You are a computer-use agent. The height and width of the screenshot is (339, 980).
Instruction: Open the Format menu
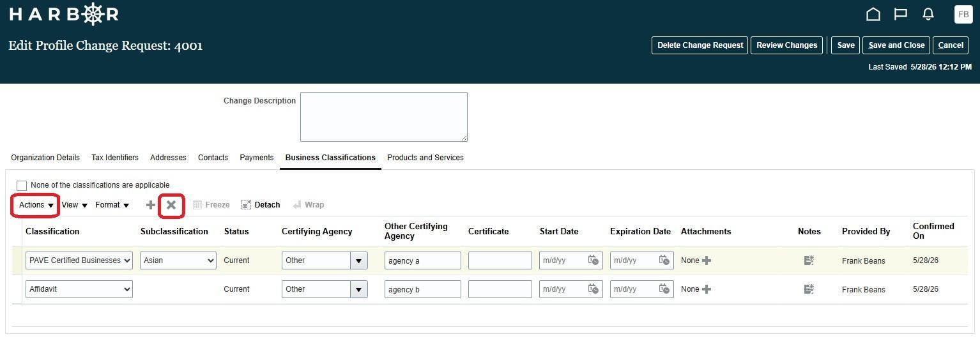112,205
